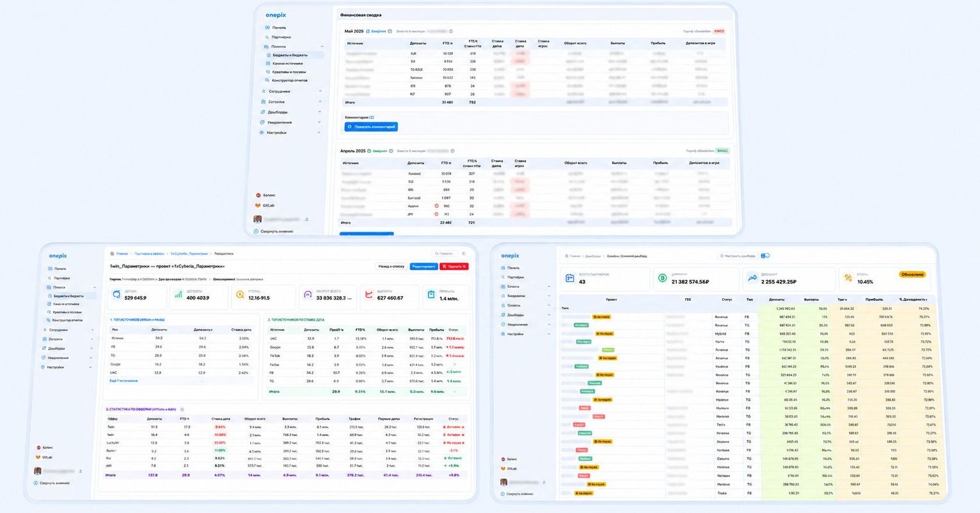Click green currency icon beside 21 382 574.56₽

click(x=662, y=278)
